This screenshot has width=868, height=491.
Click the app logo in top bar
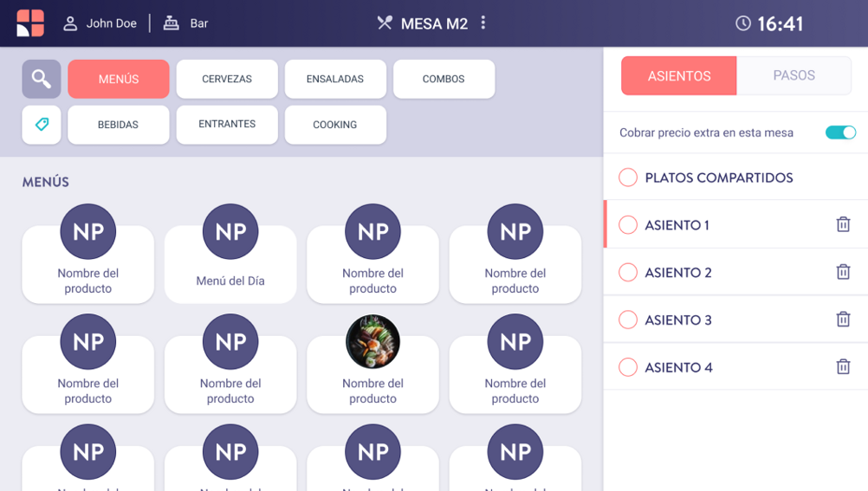click(30, 23)
